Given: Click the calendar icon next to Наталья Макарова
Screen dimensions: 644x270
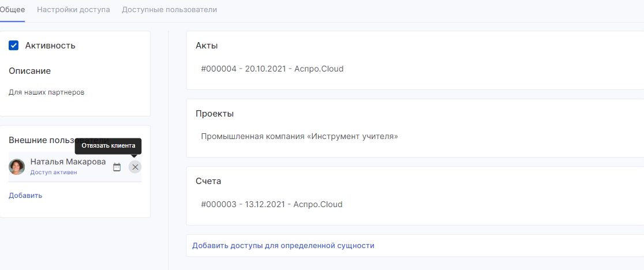Looking at the screenshot, I should point(117,167).
